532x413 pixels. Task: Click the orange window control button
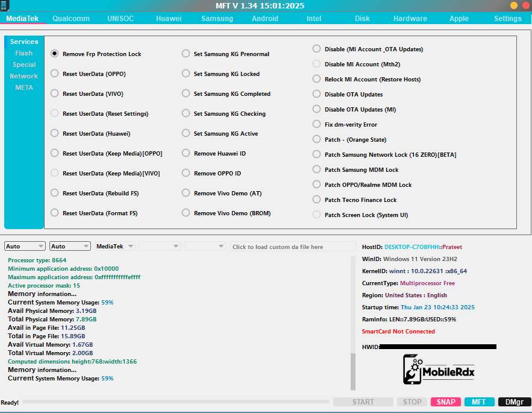click(514, 5)
